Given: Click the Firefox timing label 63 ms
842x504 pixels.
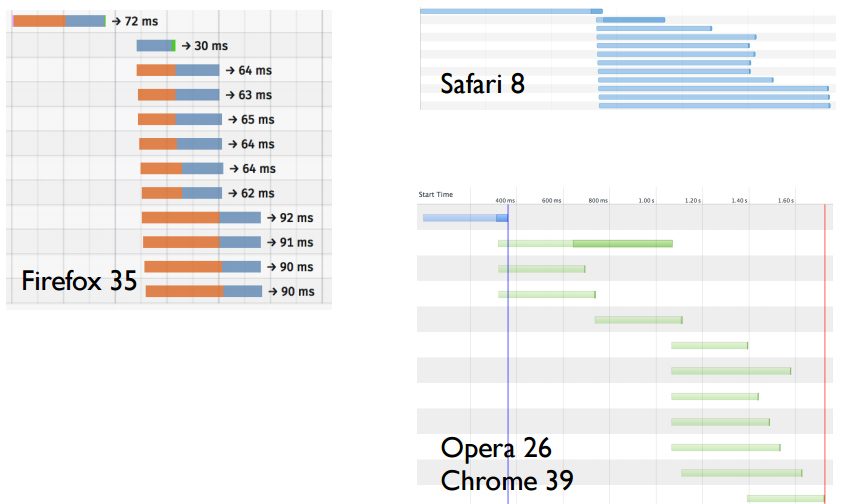Looking at the screenshot, I should [x=255, y=95].
